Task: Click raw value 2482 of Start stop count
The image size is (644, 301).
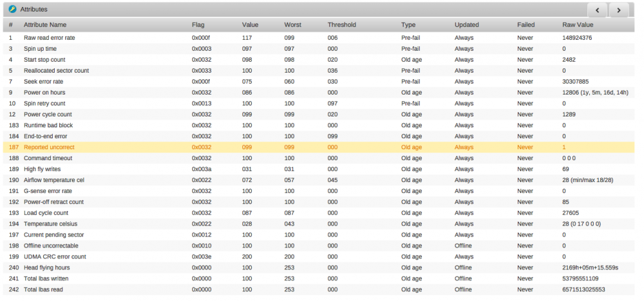Action: tap(569, 59)
